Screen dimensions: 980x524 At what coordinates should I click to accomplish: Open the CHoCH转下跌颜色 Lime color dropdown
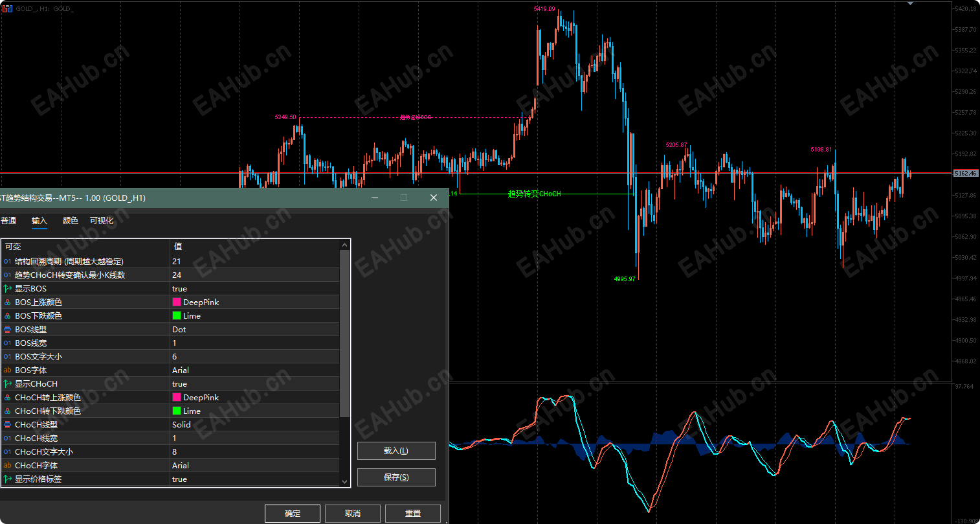(254, 411)
